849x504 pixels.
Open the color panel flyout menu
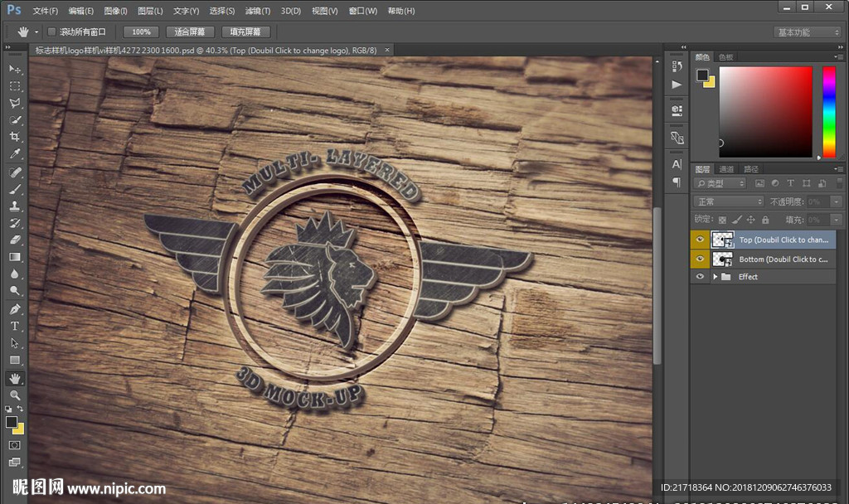coord(839,57)
